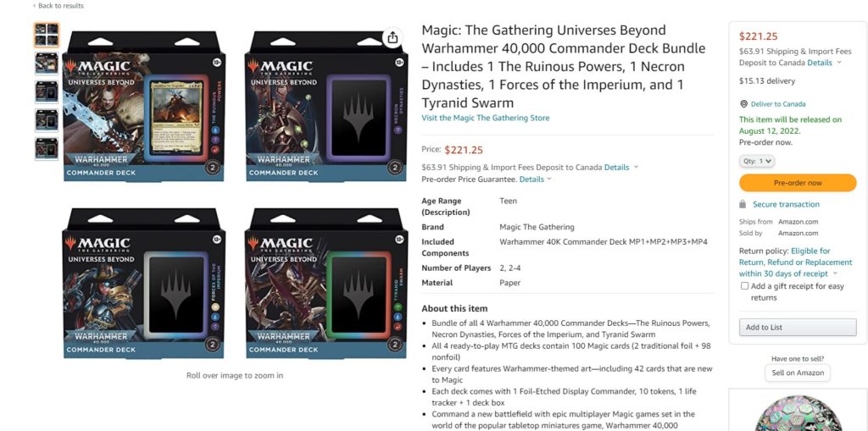Click the Add to List button
Viewport: 868px width, 431px height.
click(x=798, y=327)
